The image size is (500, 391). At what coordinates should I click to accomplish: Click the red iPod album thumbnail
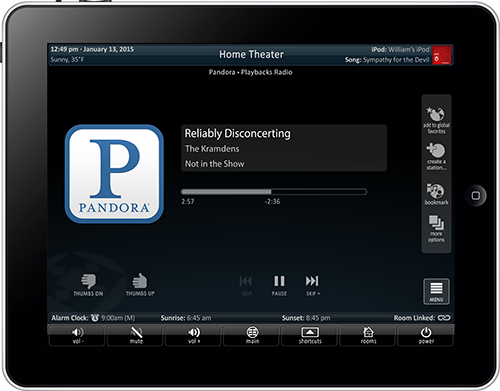[442, 55]
